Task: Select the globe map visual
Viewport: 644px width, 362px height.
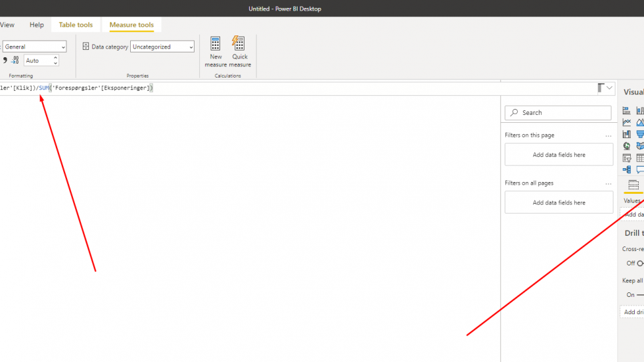Action: [x=626, y=146]
